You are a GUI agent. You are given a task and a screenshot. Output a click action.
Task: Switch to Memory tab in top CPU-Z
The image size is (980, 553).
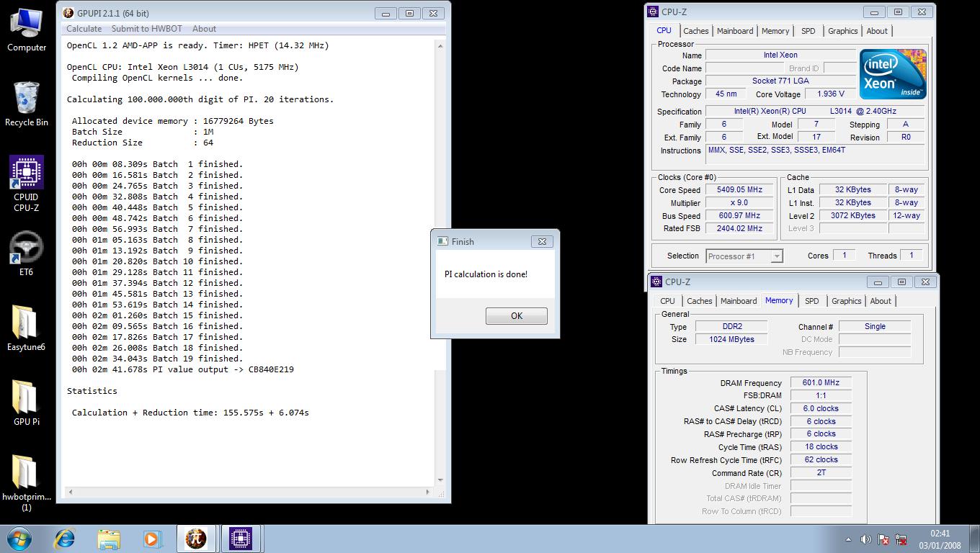(x=775, y=31)
